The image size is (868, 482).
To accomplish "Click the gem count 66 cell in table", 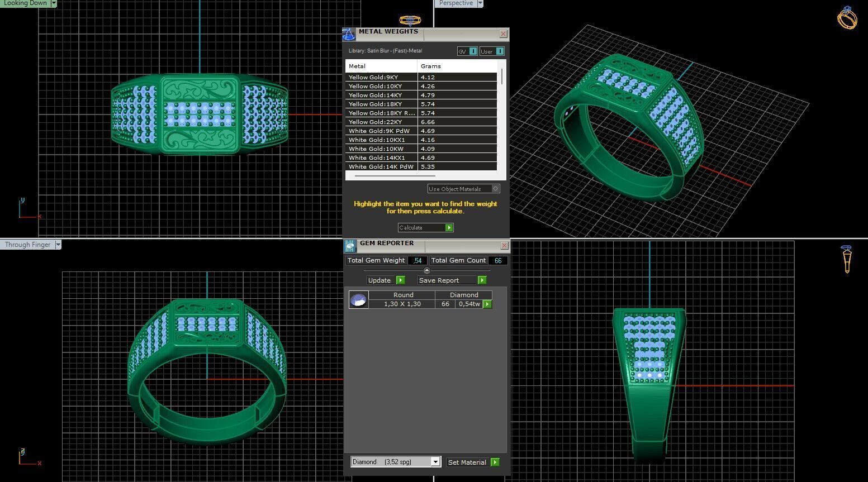I will coord(445,304).
